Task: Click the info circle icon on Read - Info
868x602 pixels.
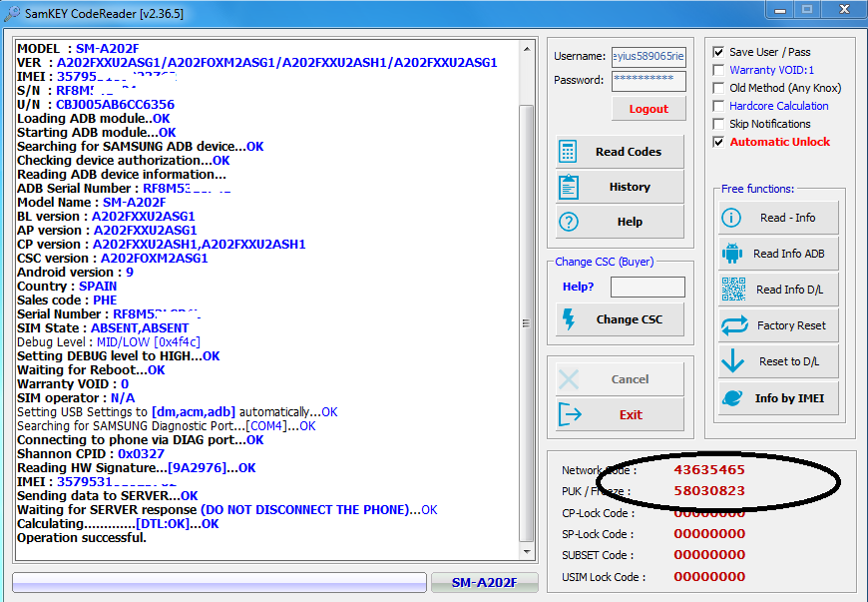Action: [731, 218]
